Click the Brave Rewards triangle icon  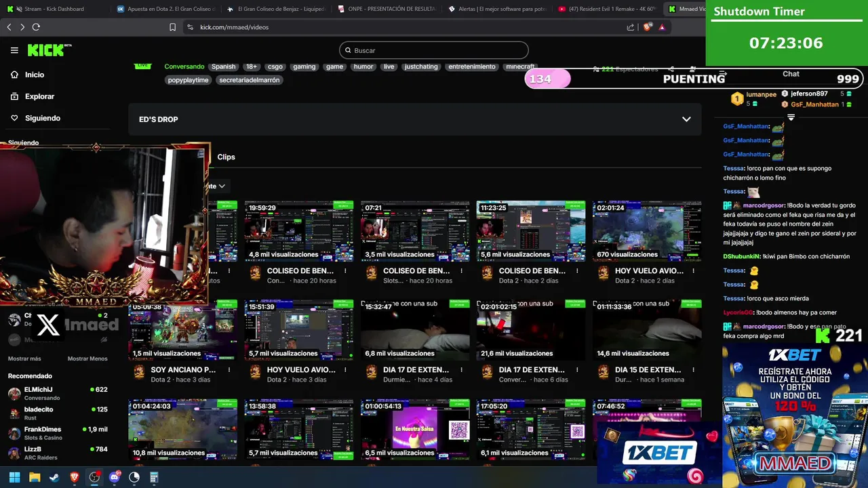(x=662, y=27)
